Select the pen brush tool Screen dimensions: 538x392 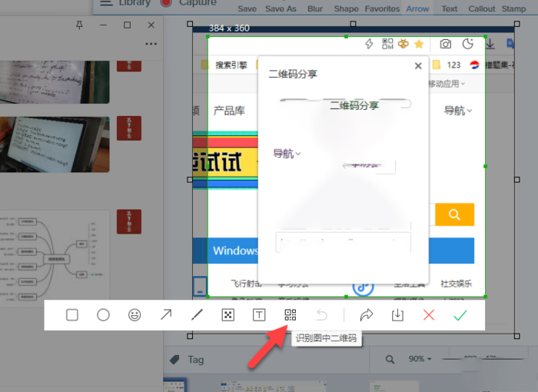click(197, 315)
